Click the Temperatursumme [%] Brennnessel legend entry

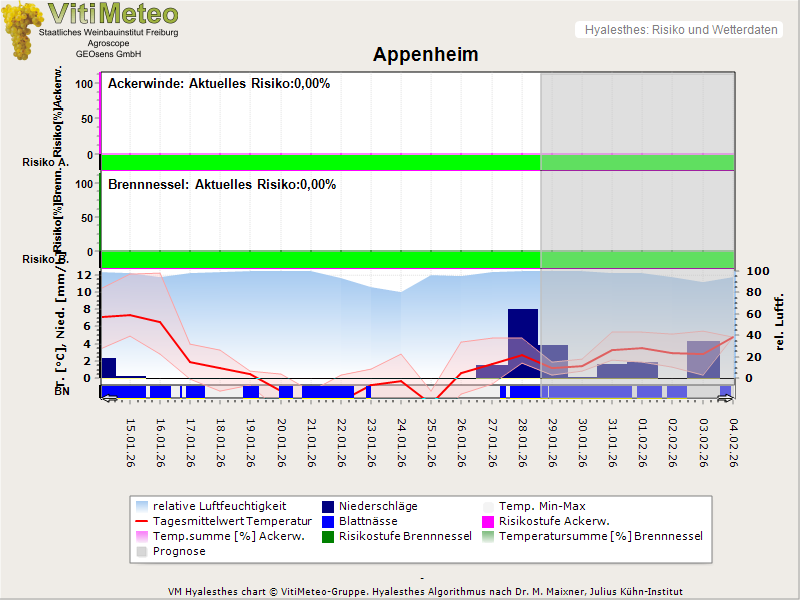click(x=600, y=536)
